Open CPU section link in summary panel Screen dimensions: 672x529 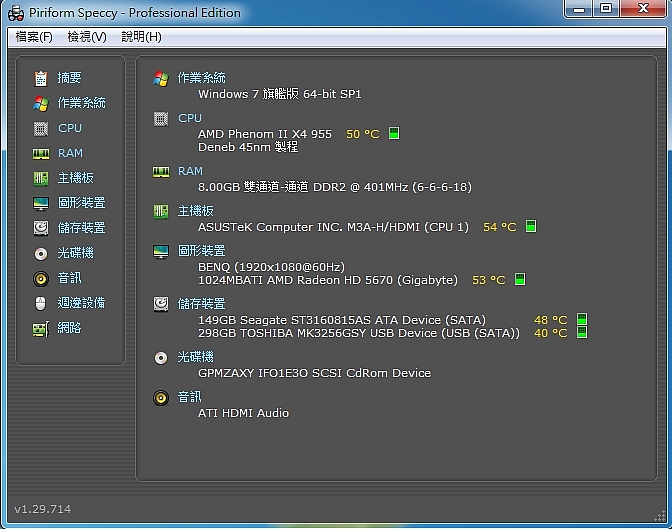190,118
